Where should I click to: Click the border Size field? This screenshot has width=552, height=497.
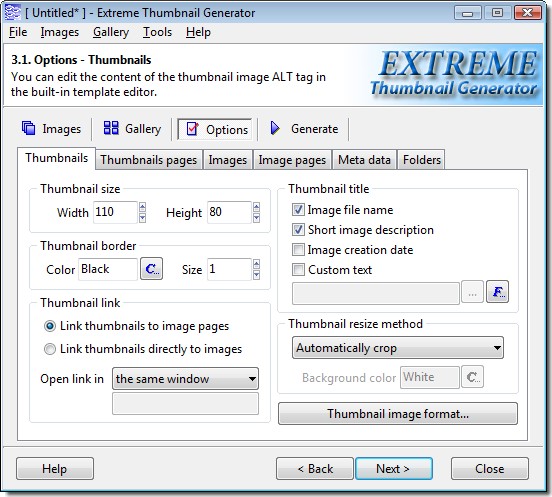point(229,269)
